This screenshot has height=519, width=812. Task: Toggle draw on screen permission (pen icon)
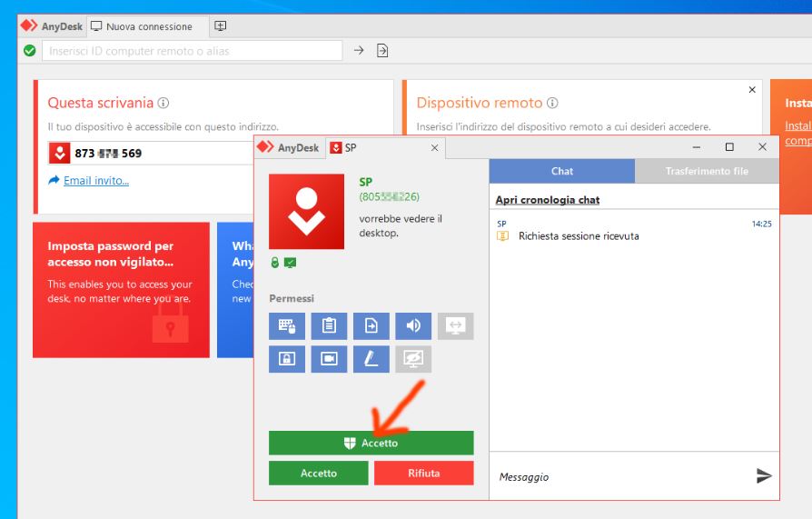[371, 359]
